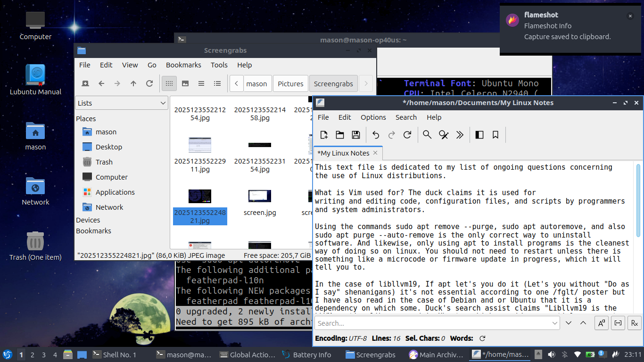This screenshot has height=362, width=644.
Task: Open the Lubuntu Manual desktop icon
Action: 35,80
